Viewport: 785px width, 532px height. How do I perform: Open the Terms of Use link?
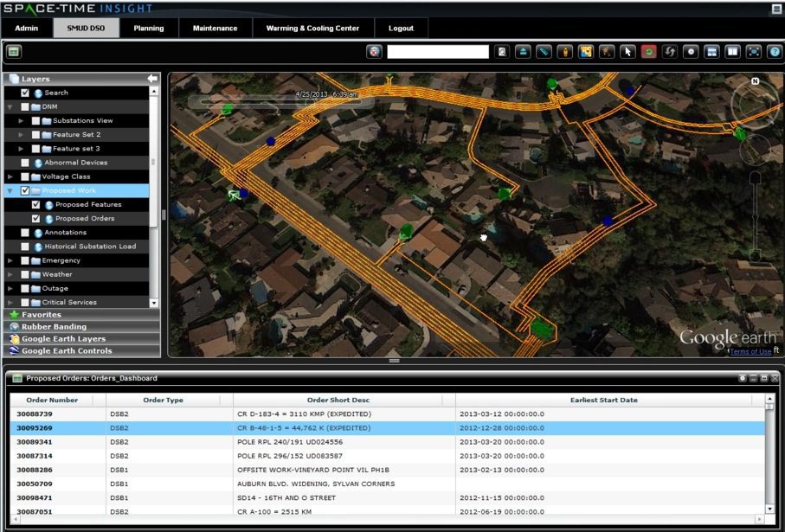[x=750, y=351]
